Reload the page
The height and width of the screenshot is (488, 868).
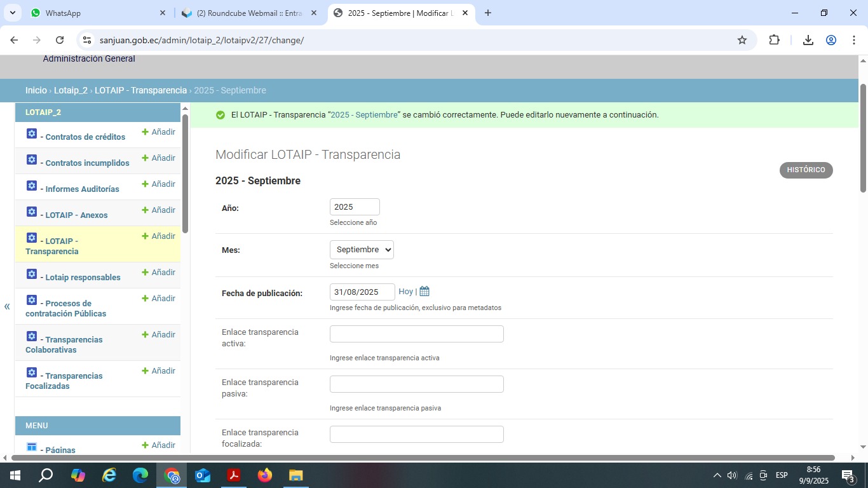tap(60, 40)
